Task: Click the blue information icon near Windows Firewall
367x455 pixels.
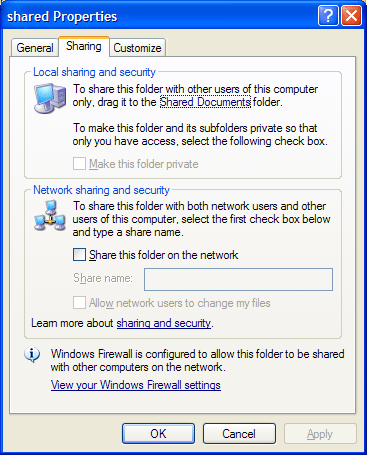Action: (32, 355)
